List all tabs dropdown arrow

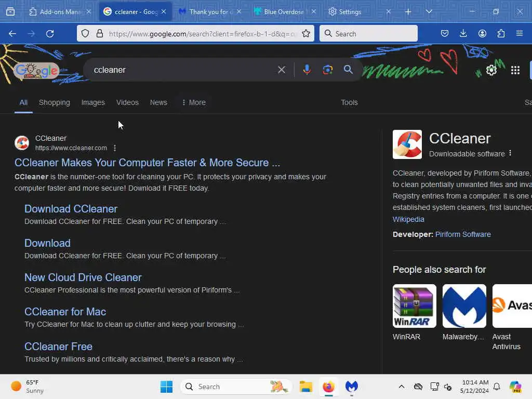point(429,12)
